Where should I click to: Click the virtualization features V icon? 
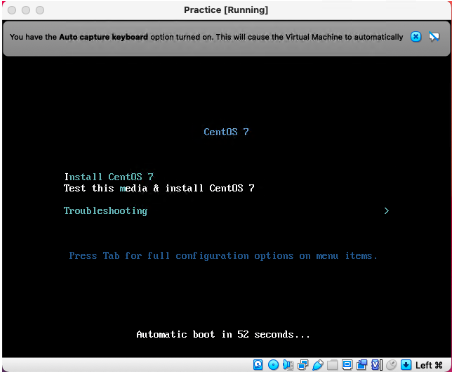377,365
